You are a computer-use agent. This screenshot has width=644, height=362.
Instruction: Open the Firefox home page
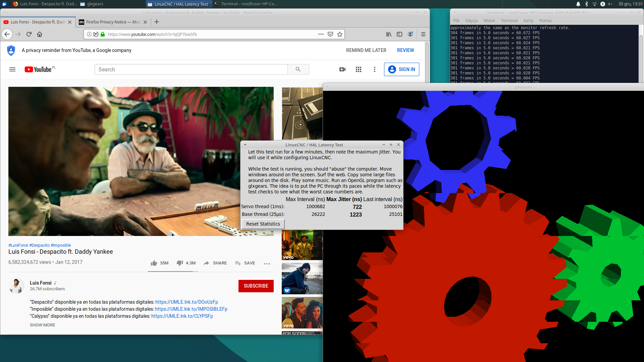(40, 34)
